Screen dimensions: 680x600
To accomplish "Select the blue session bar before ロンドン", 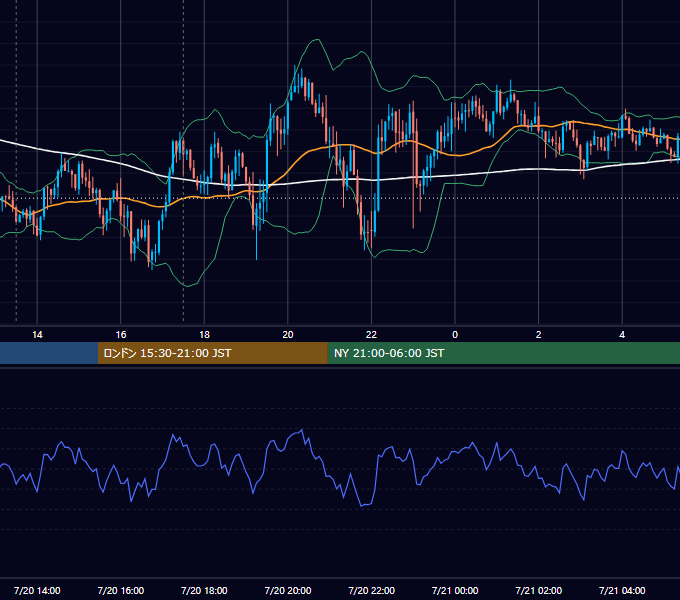I will pos(49,353).
